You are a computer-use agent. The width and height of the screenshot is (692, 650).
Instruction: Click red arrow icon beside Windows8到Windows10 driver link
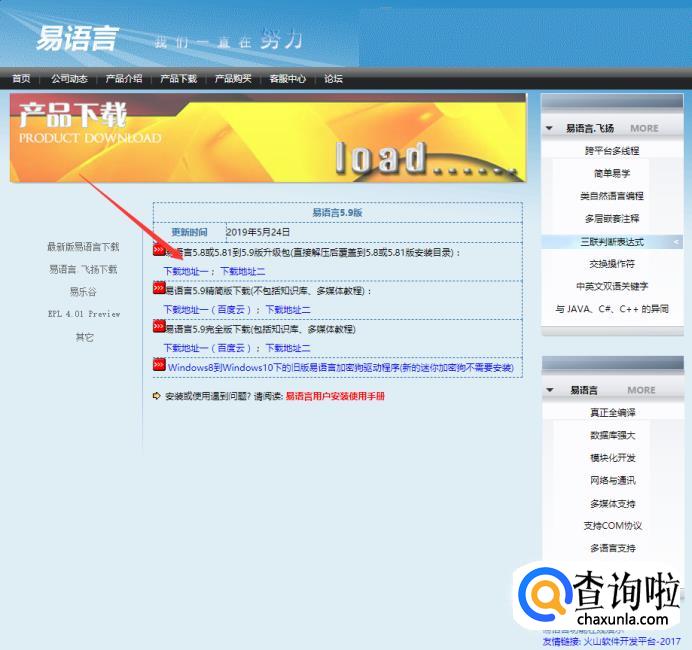[x=159, y=365]
